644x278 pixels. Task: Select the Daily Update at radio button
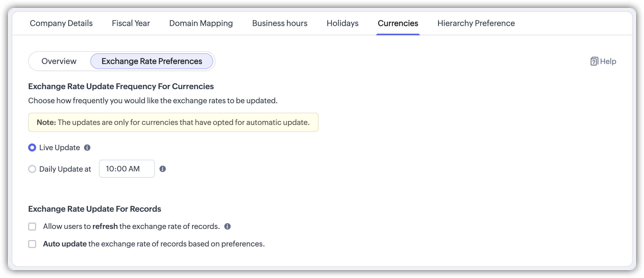coord(32,169)
